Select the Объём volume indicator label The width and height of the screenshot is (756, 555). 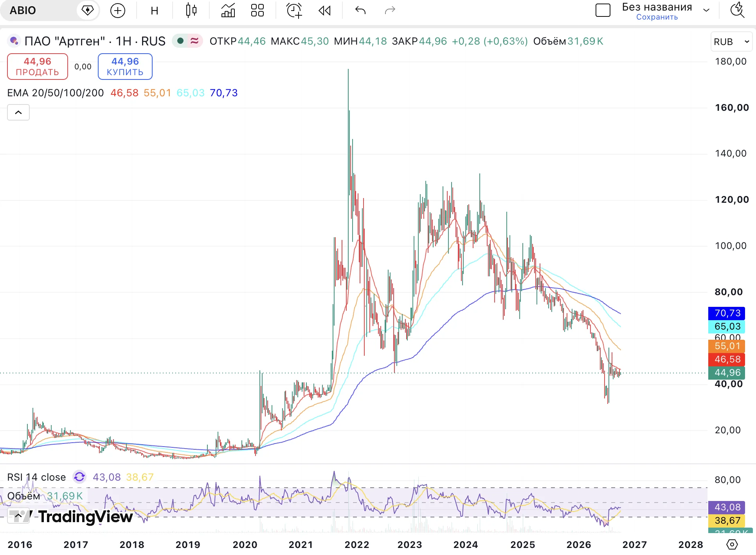[24, 496]
